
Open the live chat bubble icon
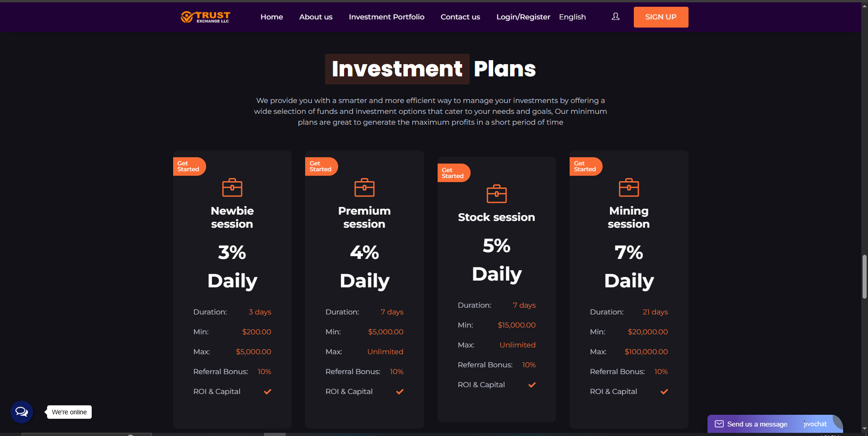[22, 412]
